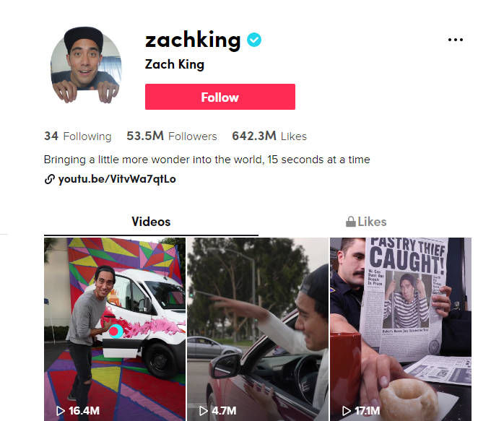Image resolution: width=504 pixels, height=421 pixels.
Task: Click the 642.3M Likes count
Action: click(x=269, y=136)
